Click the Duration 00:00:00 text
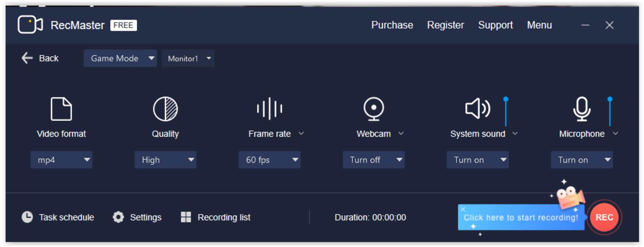Image resolution: width=644 pixels, height=247 pixels. [370, 217]
